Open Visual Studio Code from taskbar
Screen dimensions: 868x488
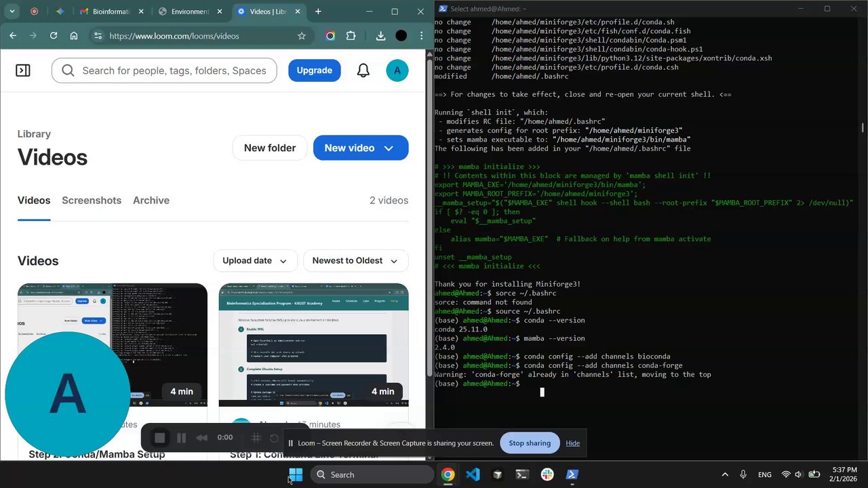click(x=473, y=474)
